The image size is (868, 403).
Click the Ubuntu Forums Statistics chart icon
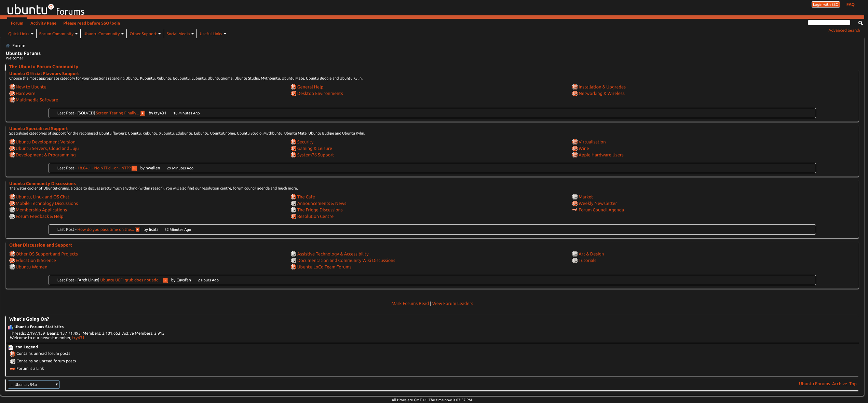[10, 327]
